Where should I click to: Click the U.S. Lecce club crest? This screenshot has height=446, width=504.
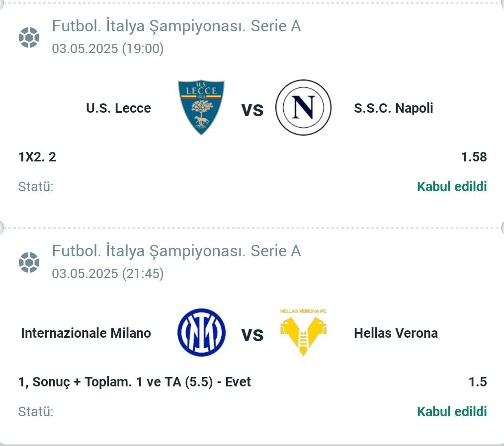[201, 107]
